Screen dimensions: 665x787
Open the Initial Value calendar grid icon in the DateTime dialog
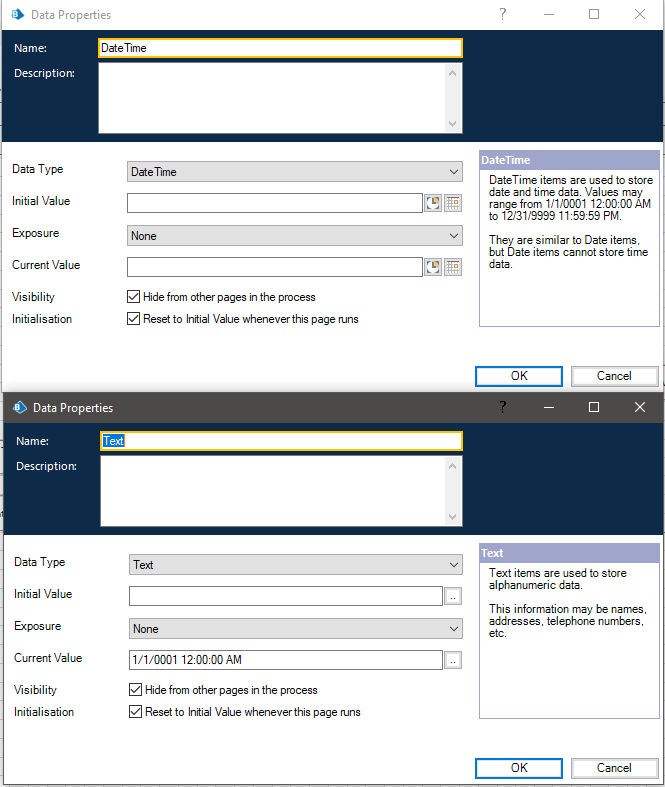pos(453,203)
